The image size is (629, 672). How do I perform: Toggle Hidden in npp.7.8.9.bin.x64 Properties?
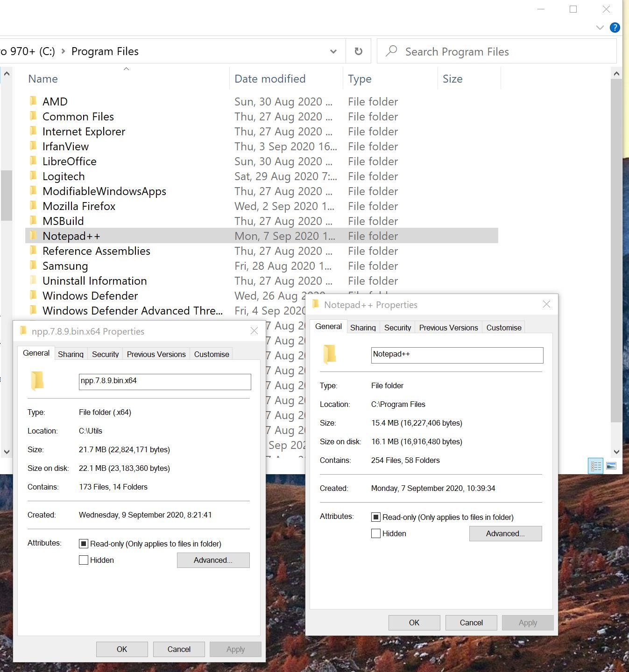[83, 560]
